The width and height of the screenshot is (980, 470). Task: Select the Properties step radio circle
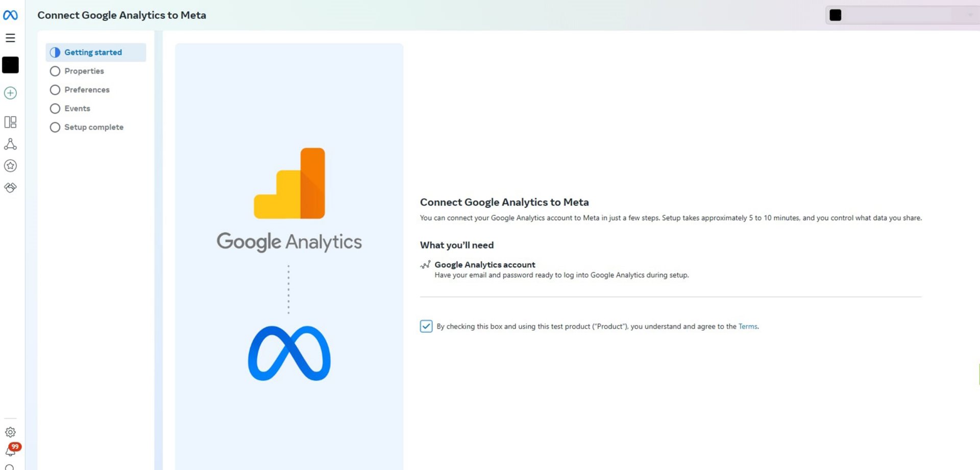(55, 71)
